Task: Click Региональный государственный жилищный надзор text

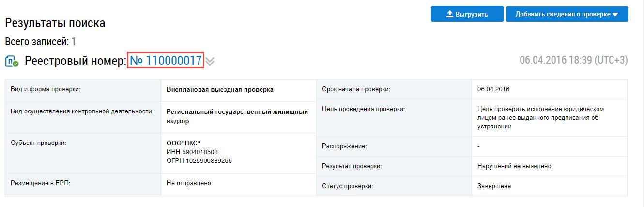Action: pyautogui.click(x=237, y=116)
